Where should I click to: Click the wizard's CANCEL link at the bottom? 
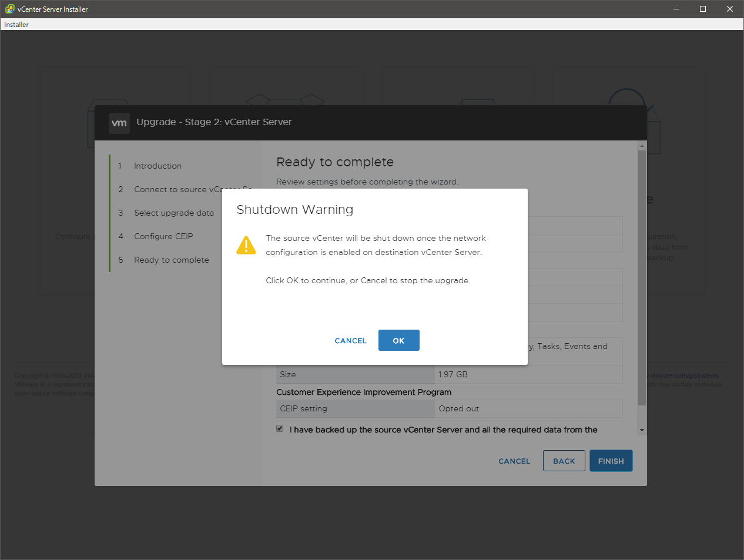(514, 461)
